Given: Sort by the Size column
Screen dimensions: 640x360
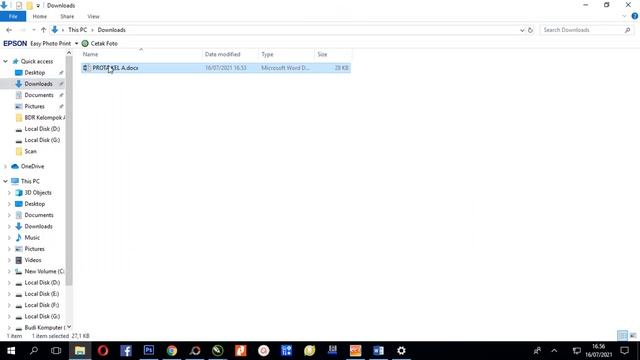Looking at the screenshot, I should (x=333, y=54).
